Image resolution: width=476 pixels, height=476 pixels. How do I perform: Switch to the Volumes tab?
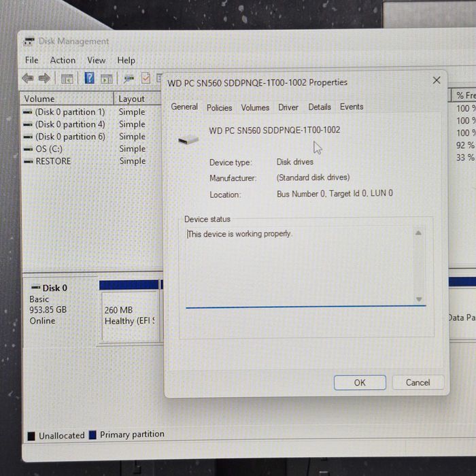pos(255,107)
